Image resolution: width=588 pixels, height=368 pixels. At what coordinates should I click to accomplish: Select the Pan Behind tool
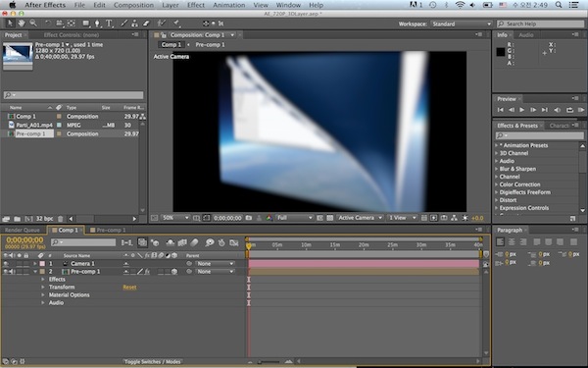[x=72, y=24]
